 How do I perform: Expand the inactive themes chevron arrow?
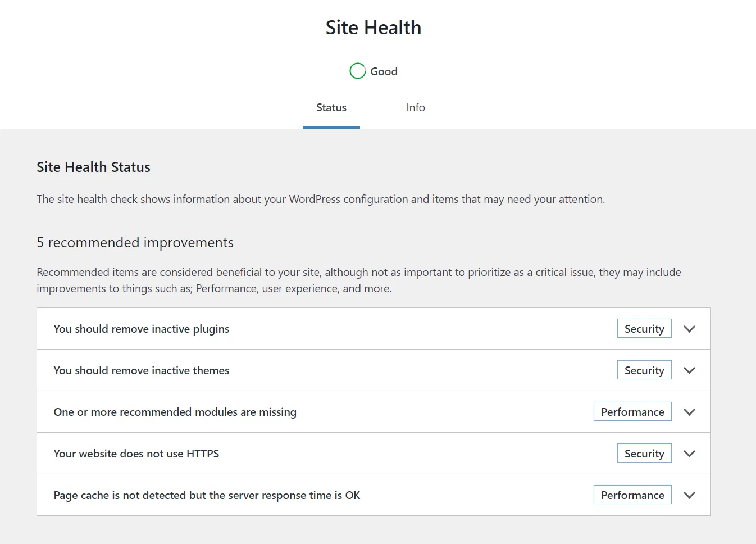pyautogui.click(x=689, y=370)
